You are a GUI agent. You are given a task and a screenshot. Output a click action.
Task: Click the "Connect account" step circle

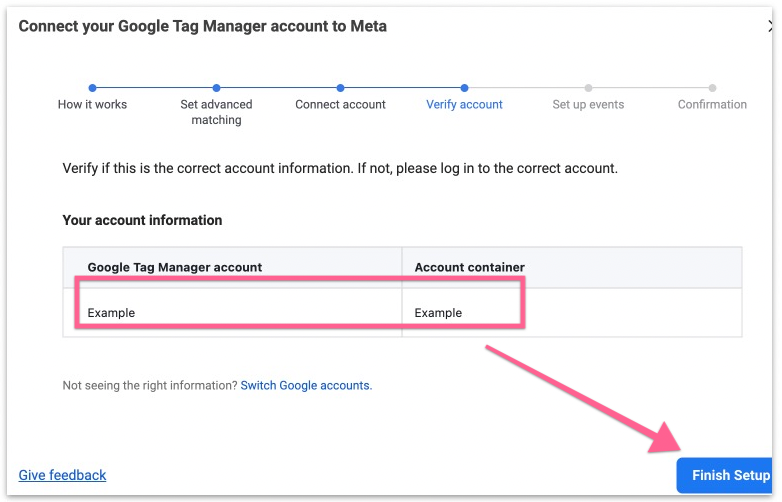coord(340,88)
